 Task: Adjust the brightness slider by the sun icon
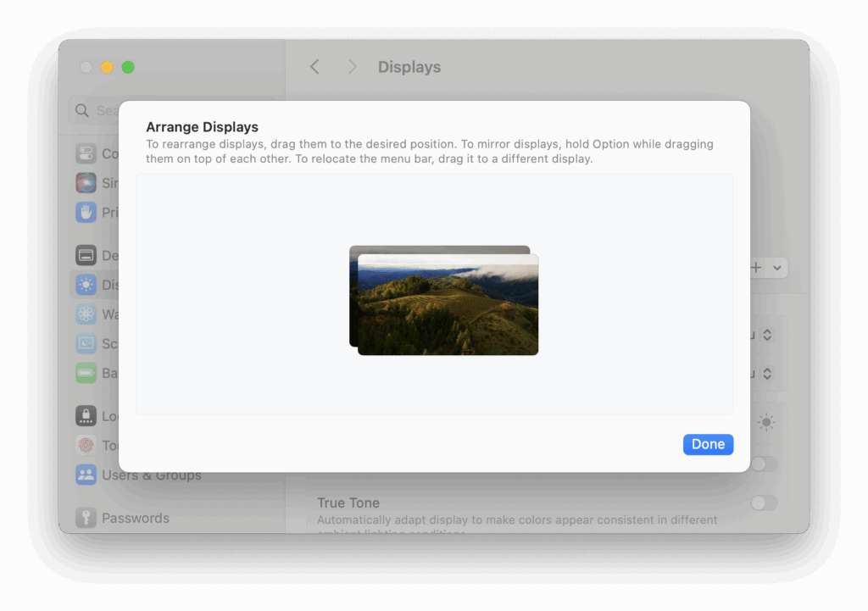(766, 421)
